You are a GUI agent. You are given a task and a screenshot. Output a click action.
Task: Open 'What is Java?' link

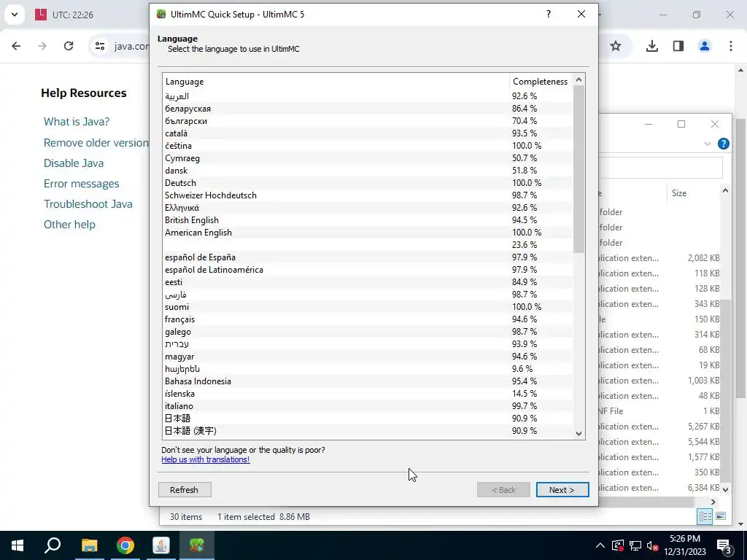(77, 122)
